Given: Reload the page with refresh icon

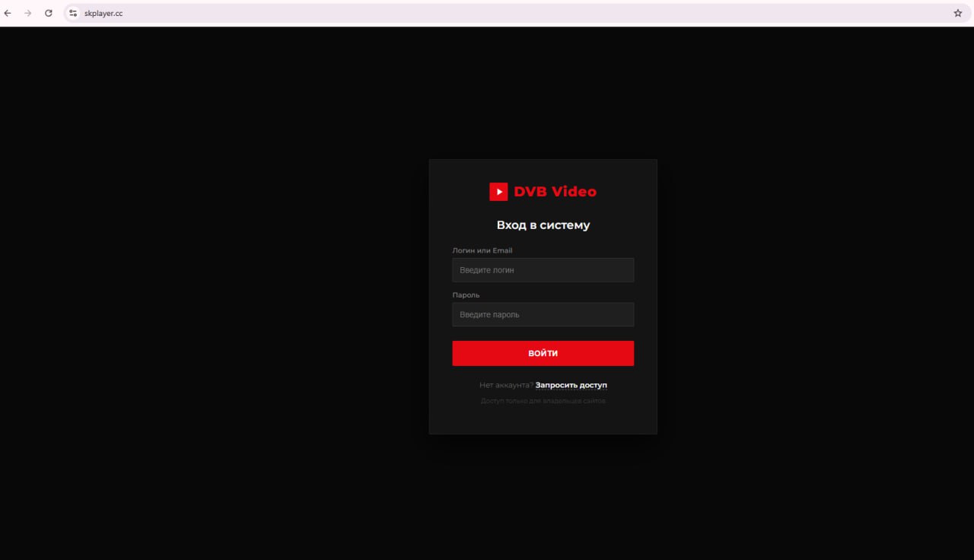Looking at the screenshot, I should (x=49, y=13).
